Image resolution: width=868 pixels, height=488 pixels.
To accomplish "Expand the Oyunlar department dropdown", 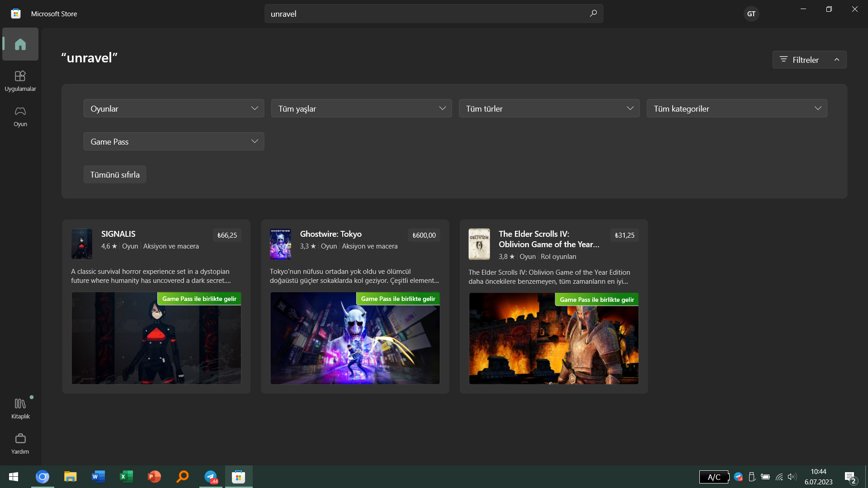I will [174, 108].
